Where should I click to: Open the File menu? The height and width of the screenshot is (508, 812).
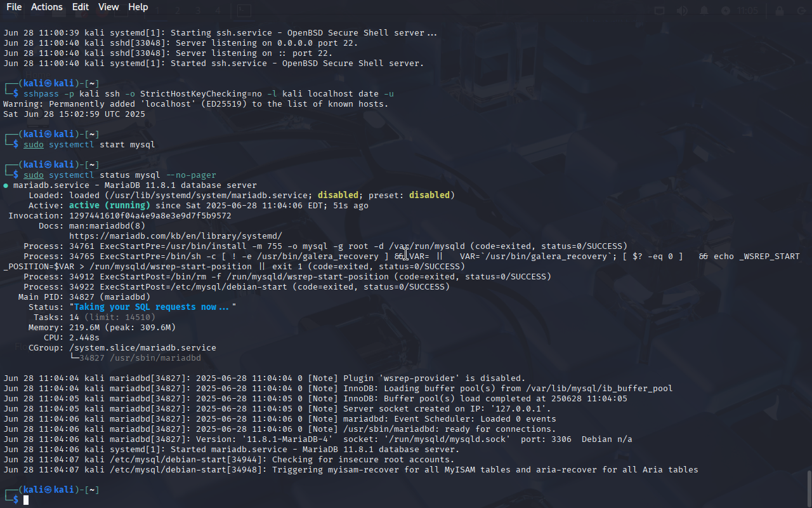click(x=14, y=7)
